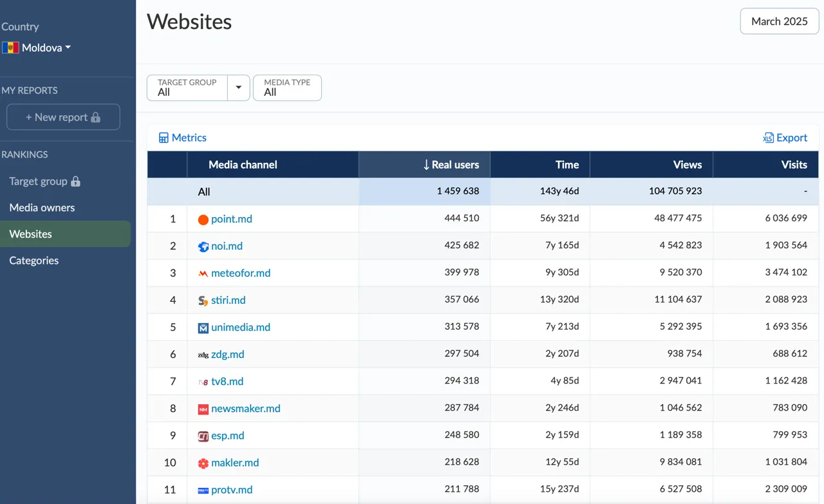
Task: Click total real users value 1 459 638
Action: pos(458,191)
